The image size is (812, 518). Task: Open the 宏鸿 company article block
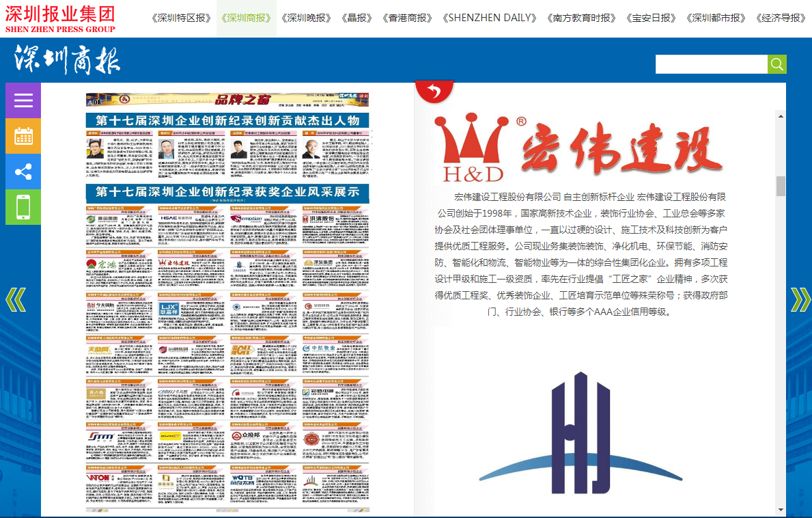click(119, 269)
